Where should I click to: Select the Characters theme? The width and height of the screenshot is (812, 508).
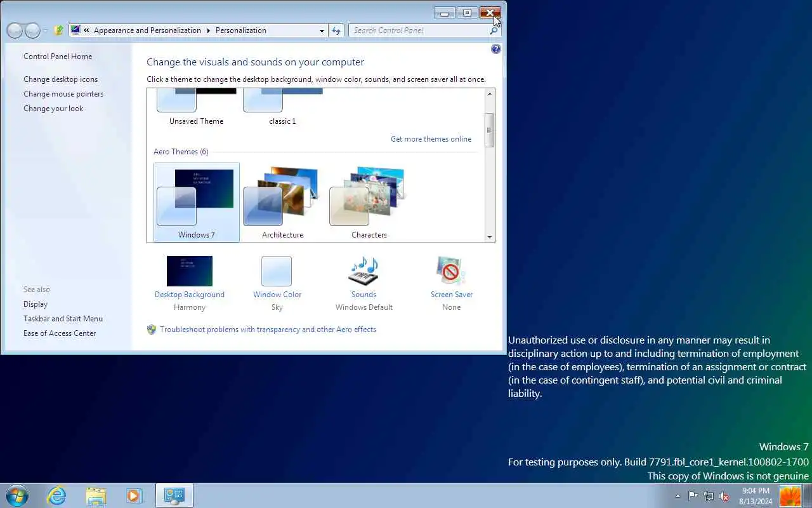369,203
